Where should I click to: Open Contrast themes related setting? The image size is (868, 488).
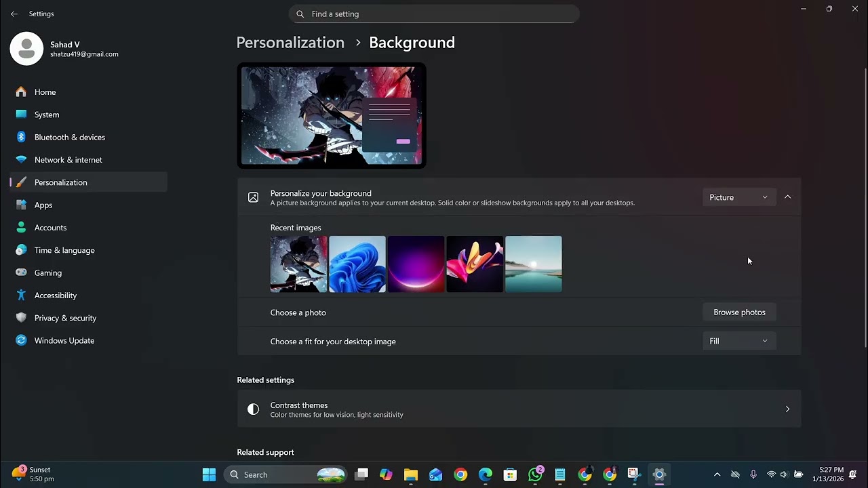519,409
